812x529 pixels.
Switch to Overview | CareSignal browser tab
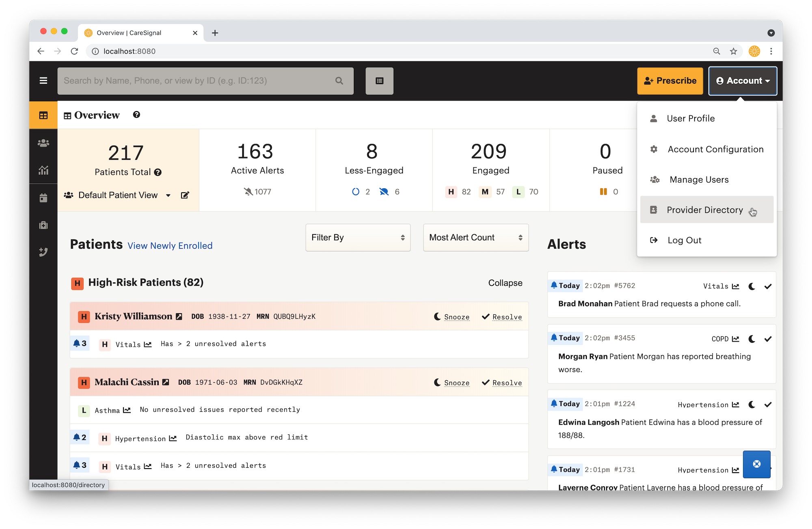pos(140,33)
